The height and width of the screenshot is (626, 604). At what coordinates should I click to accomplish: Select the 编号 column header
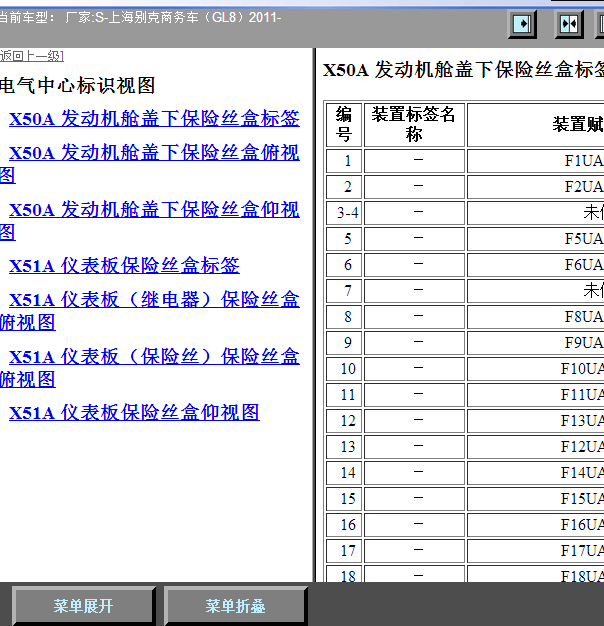tap(344, 125)
